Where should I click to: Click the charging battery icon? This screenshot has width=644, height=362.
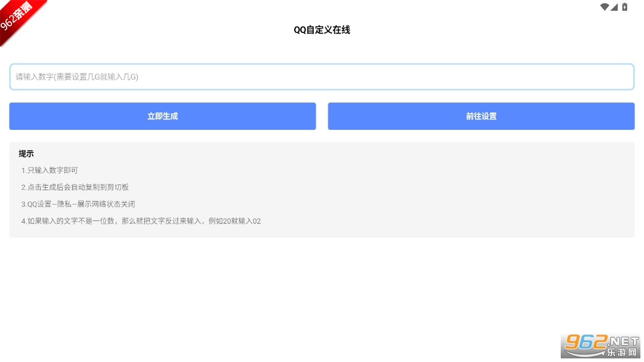[x=625, y=7]
